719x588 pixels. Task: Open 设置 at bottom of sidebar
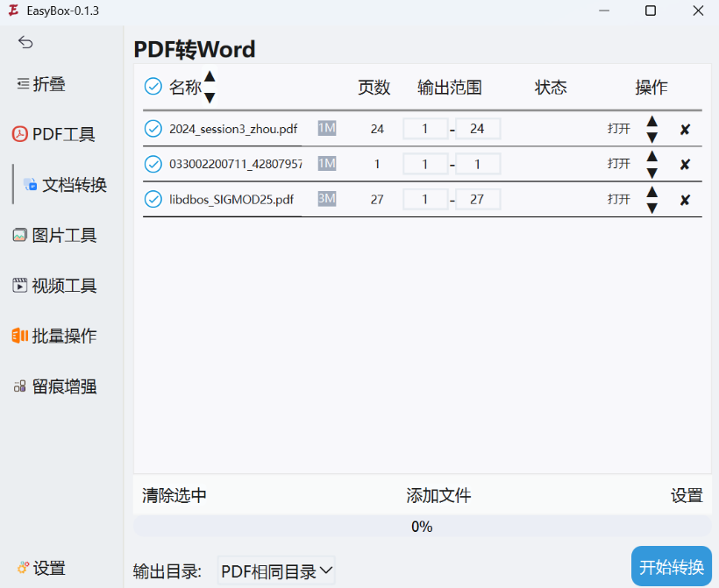[x=41, y=568]
